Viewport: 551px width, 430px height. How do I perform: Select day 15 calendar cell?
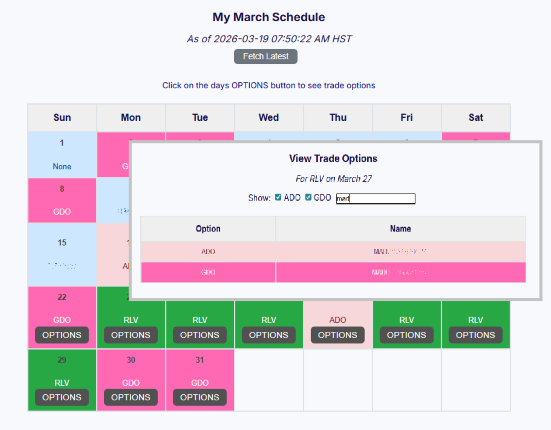[62, 255]
